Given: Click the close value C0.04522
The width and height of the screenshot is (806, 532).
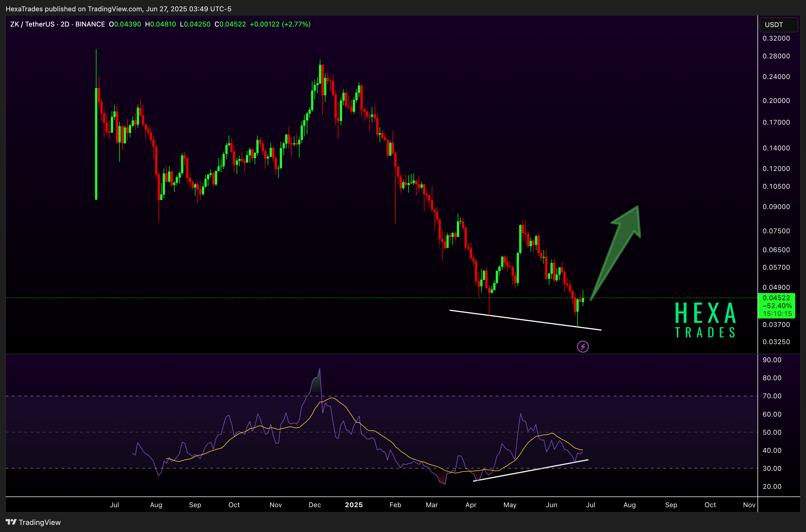Looking at the screenshot, I should point(230,24).
